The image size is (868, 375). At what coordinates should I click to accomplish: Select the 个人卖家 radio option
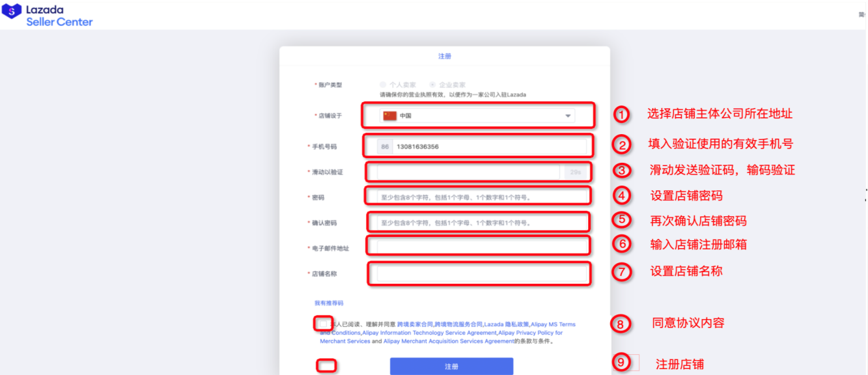pos(383,85)
